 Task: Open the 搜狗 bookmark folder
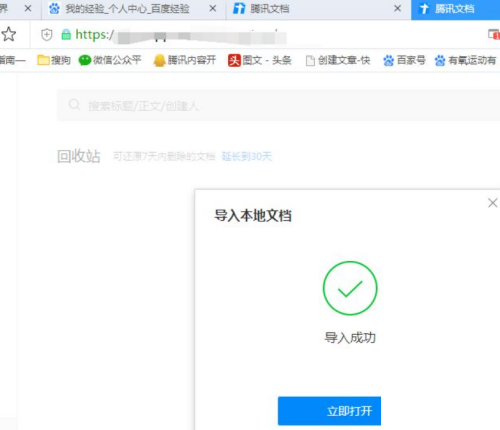[x=54, y=60]
